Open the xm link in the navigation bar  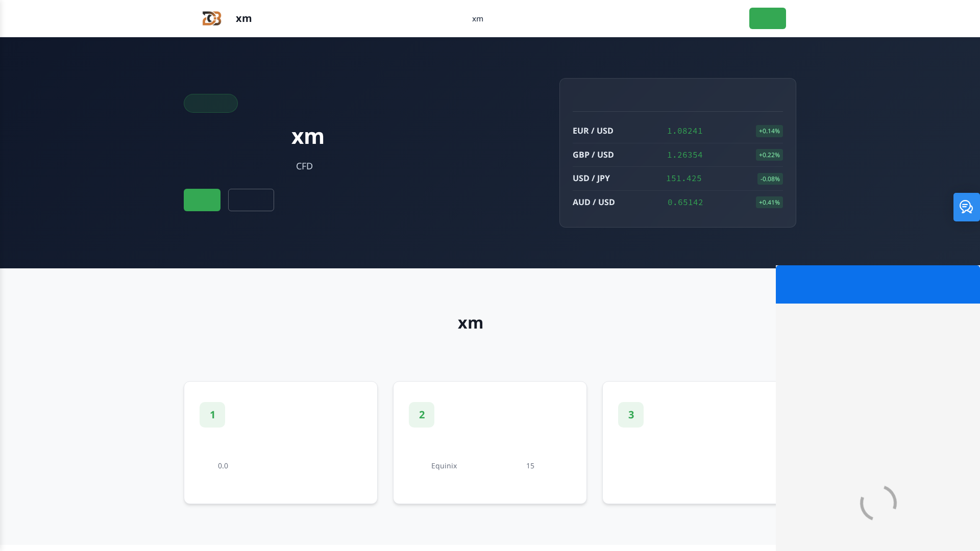tap(477, 19)
